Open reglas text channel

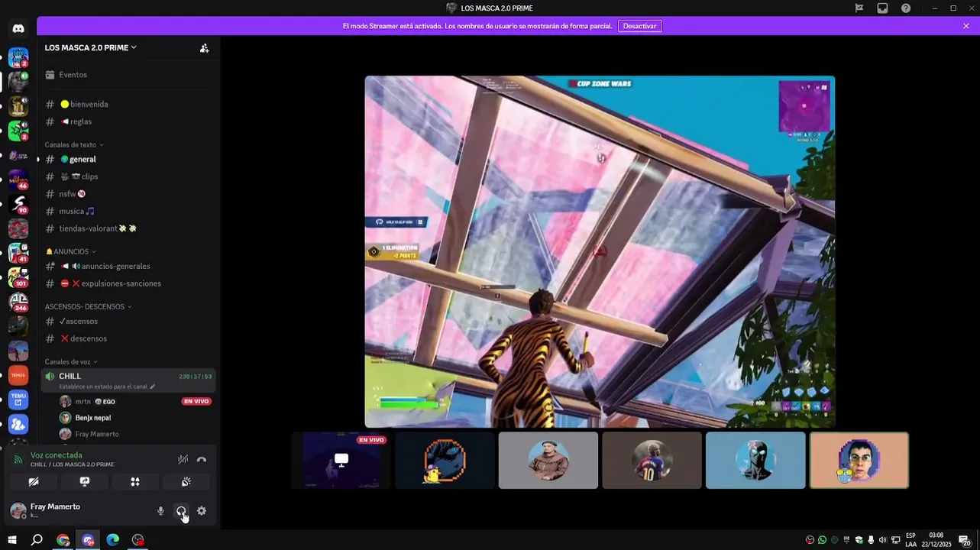click(x=128, y=121)
